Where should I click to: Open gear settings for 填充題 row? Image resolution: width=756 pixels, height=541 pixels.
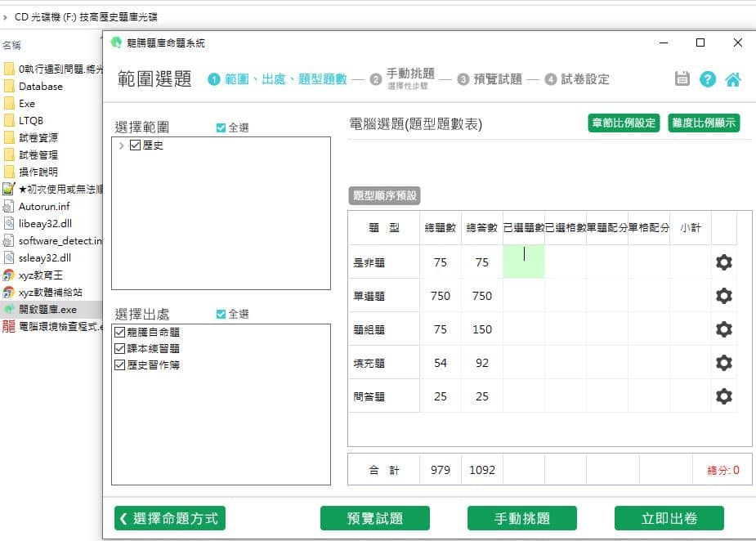[723, 363]
